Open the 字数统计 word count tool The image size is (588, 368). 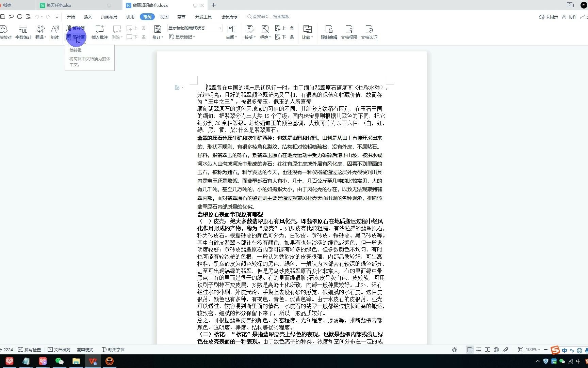coord(23,32)
